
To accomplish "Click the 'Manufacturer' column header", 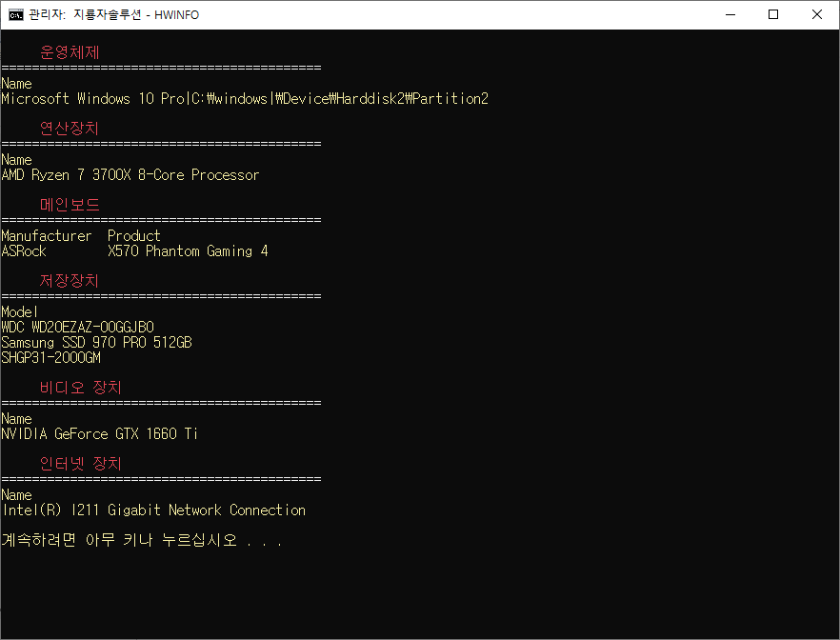I will click(46, 235).
